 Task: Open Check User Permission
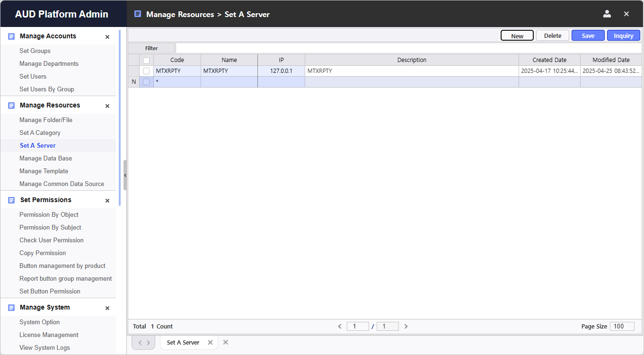tap(51, 240)
